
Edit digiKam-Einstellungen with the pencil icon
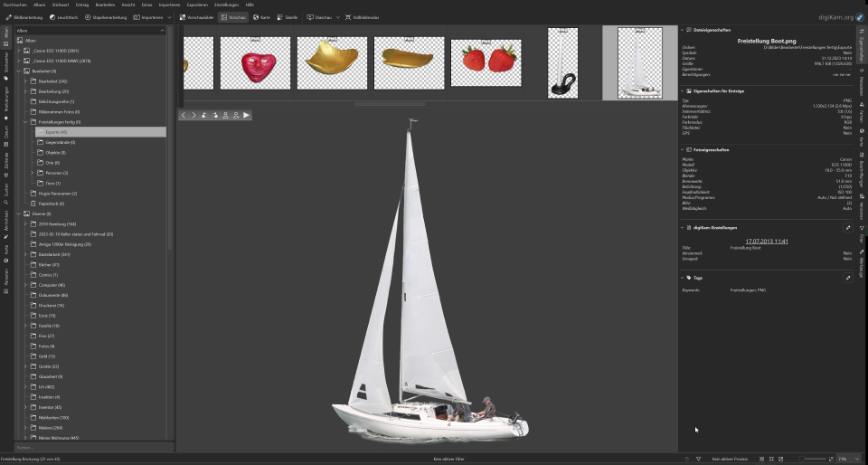click(x=847, y=228)
